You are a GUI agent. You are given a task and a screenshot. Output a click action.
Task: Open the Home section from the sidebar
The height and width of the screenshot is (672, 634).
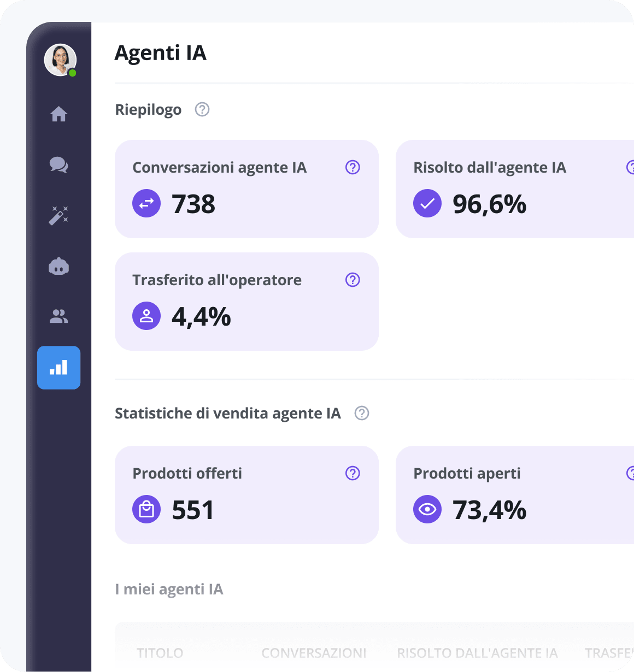[x=58, y=114]
